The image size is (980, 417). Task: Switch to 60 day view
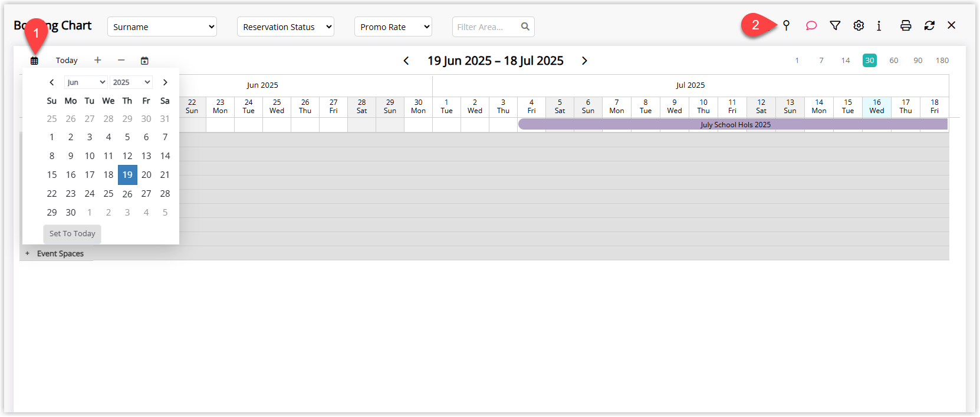894,61
